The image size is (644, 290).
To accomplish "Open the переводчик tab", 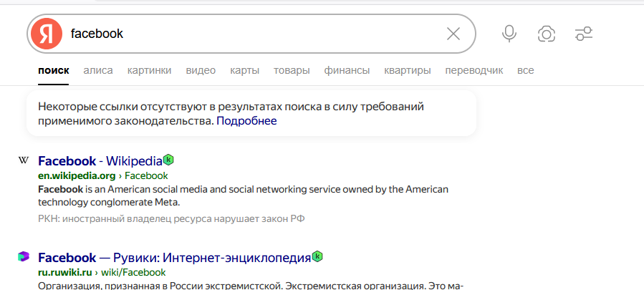I will (474, 70).
